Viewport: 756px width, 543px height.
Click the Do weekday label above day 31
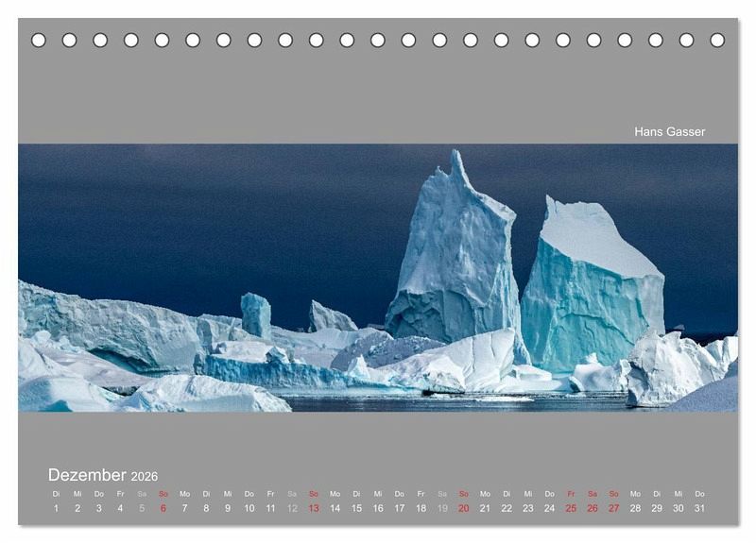(699, 494)
